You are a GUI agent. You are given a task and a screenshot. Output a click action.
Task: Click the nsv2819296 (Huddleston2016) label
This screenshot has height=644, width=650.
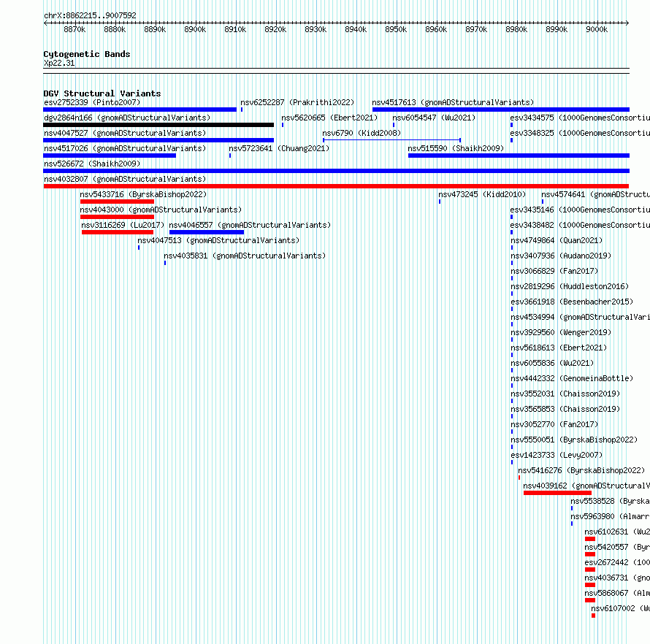(x=570, y=286)
